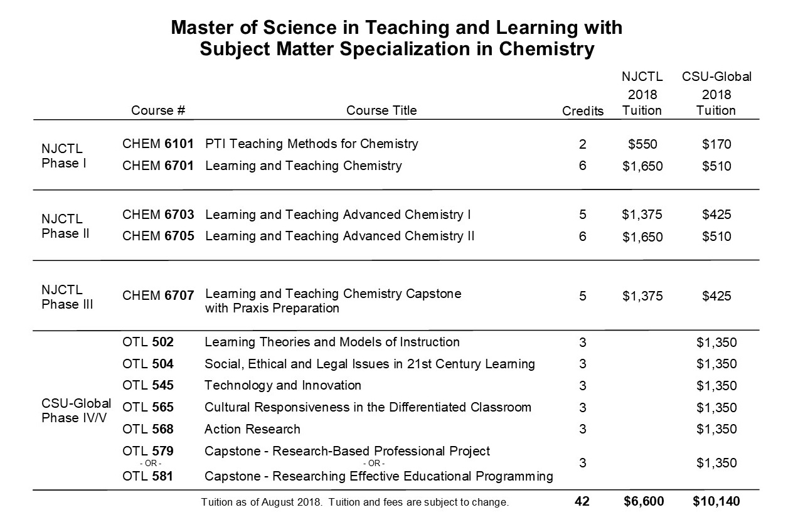This screenshot has width=798, height=532.
Task: Select the CHEM 6703 course number
Action: click(158, 215)
